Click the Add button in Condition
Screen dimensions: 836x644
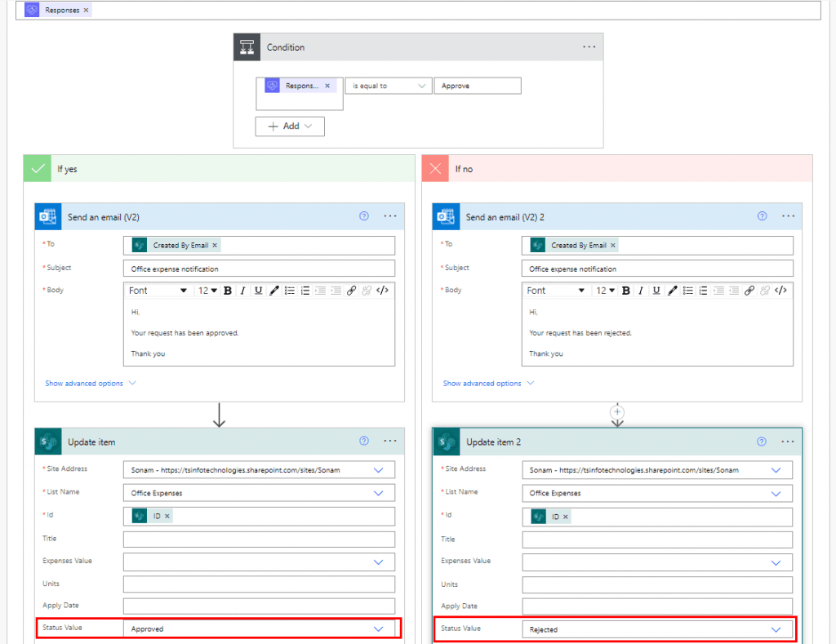pos(290,127)
